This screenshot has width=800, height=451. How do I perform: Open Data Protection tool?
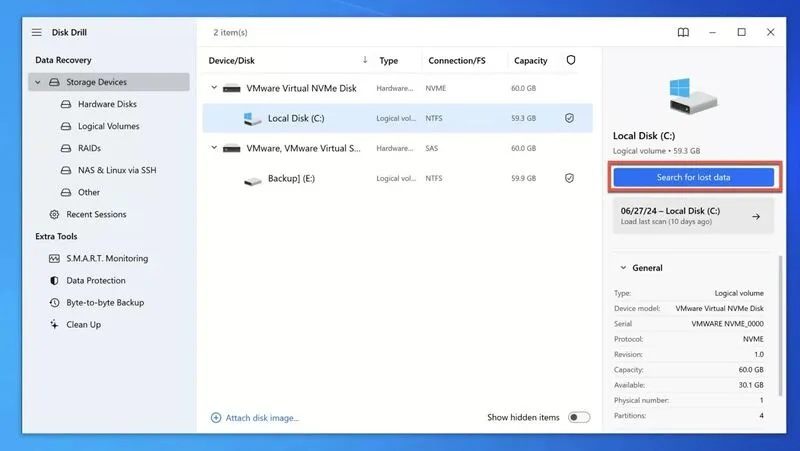(95, 281)
